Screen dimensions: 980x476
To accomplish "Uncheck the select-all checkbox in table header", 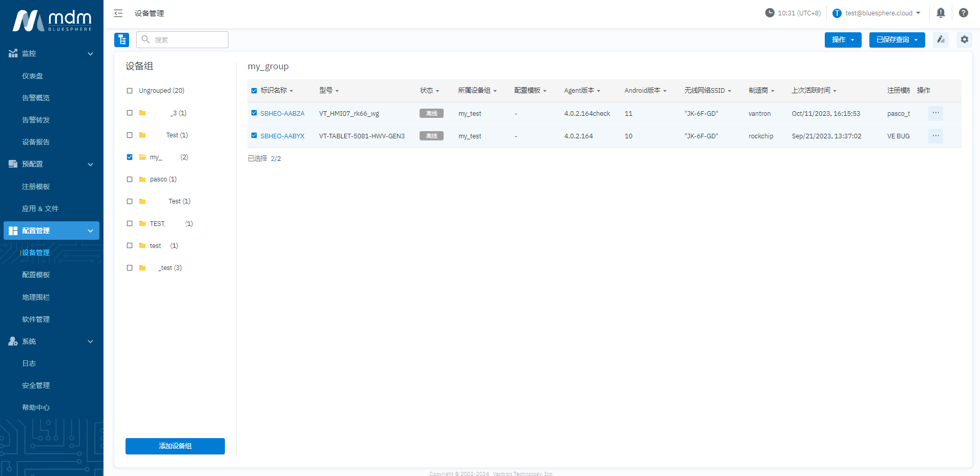I will [254, 90].
